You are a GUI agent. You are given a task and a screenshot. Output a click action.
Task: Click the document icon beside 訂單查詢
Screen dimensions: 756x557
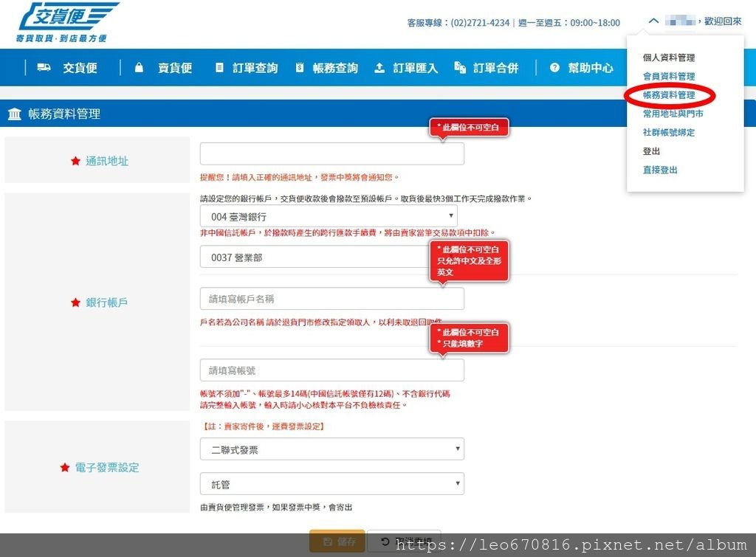click(x=219, y=67)
